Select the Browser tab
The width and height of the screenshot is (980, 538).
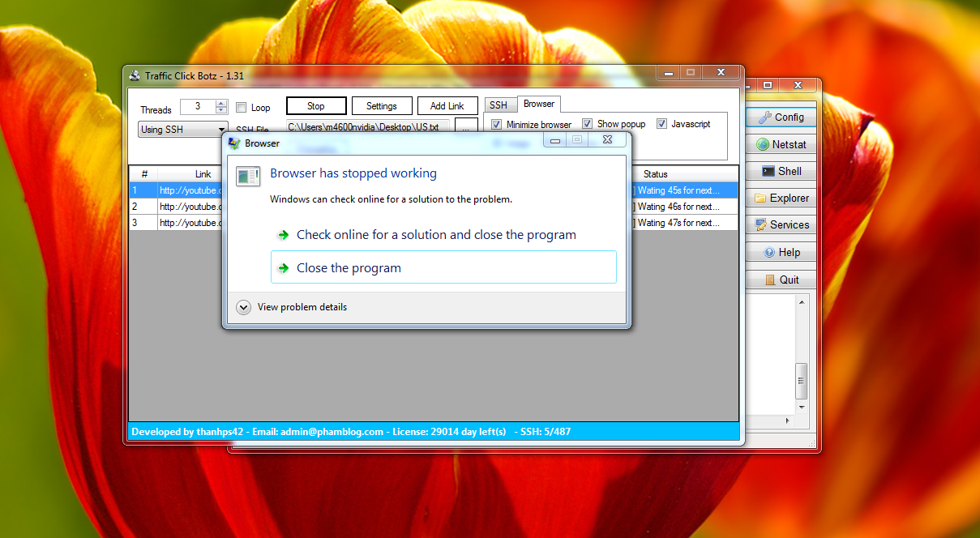tap(539, 104)
